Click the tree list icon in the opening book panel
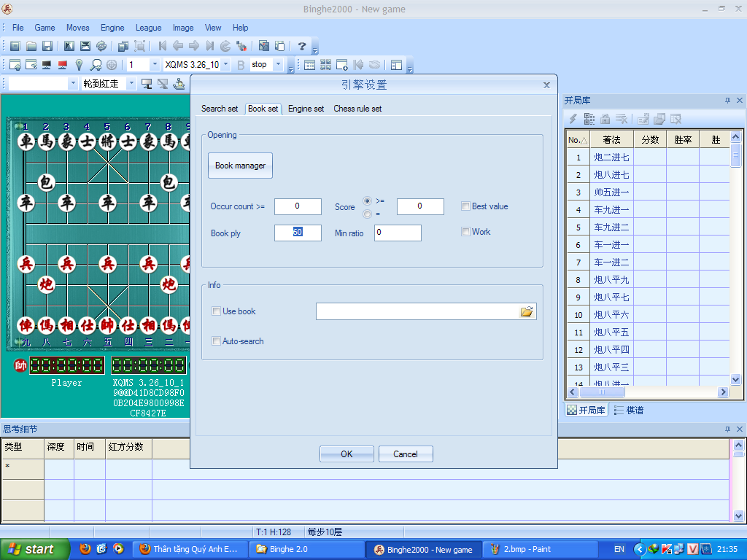The width and height of the screenshot is (747, 560). coord(589,119)
